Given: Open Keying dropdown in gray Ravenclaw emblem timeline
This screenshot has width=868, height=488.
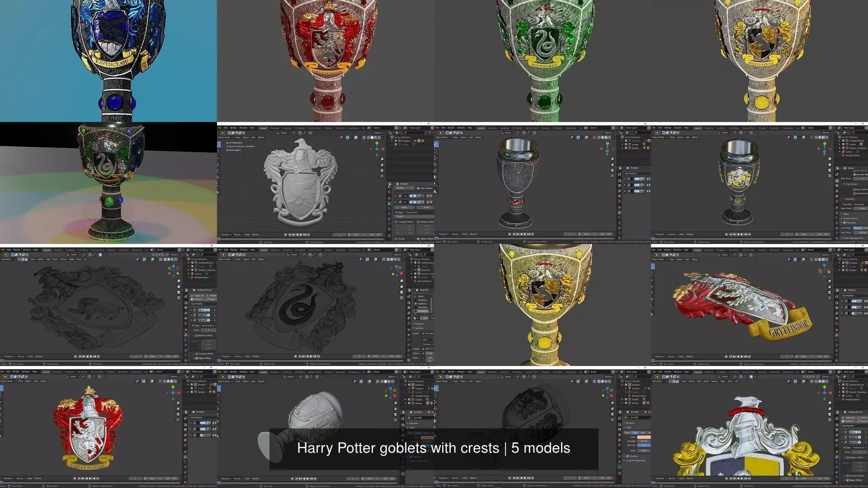Looking at the screenshot, I should pos(238,235).
